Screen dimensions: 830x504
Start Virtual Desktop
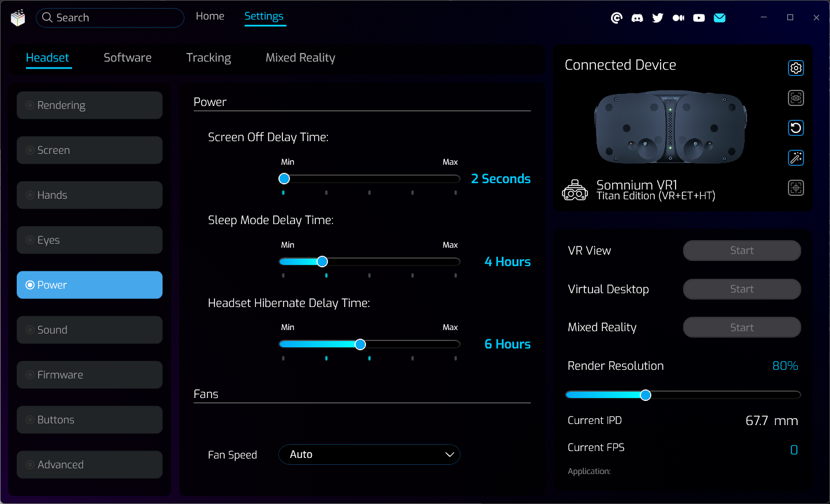pos(742,289)
